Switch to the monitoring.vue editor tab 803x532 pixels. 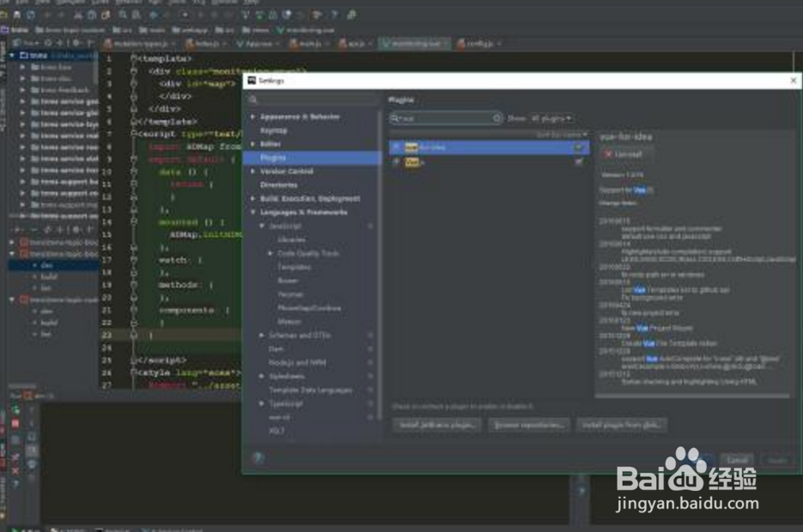414,44
